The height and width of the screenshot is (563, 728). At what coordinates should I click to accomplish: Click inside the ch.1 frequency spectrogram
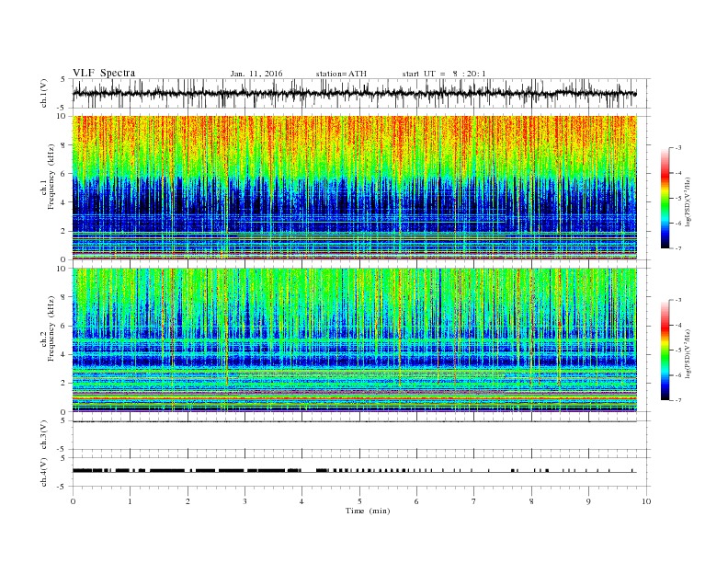point(355,188)
